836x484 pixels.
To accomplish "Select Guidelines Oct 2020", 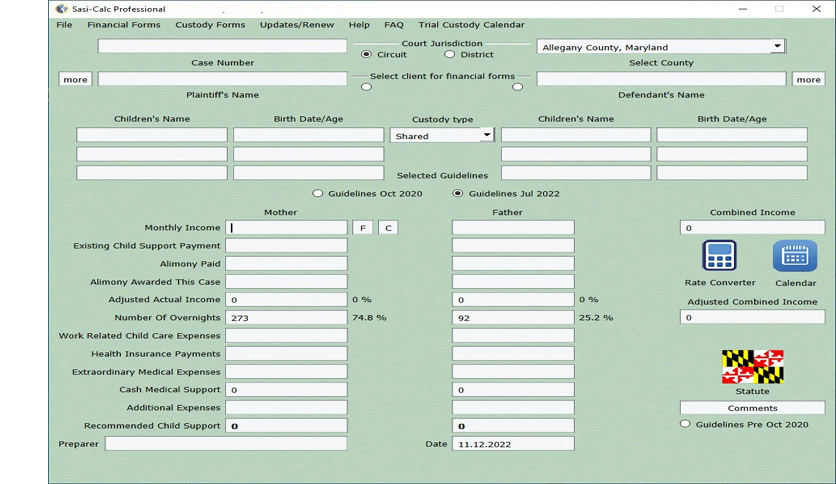I will [317, 193].
